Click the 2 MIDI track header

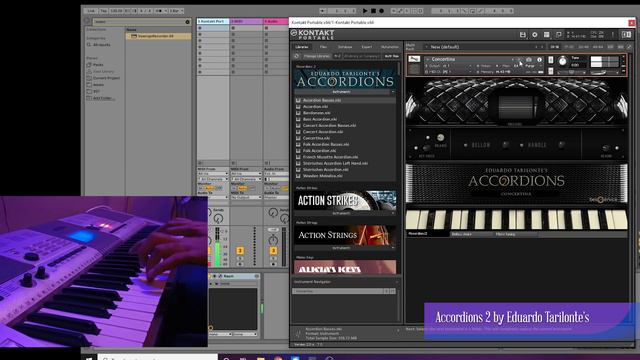pyautogui.click(x=246, y=21)
